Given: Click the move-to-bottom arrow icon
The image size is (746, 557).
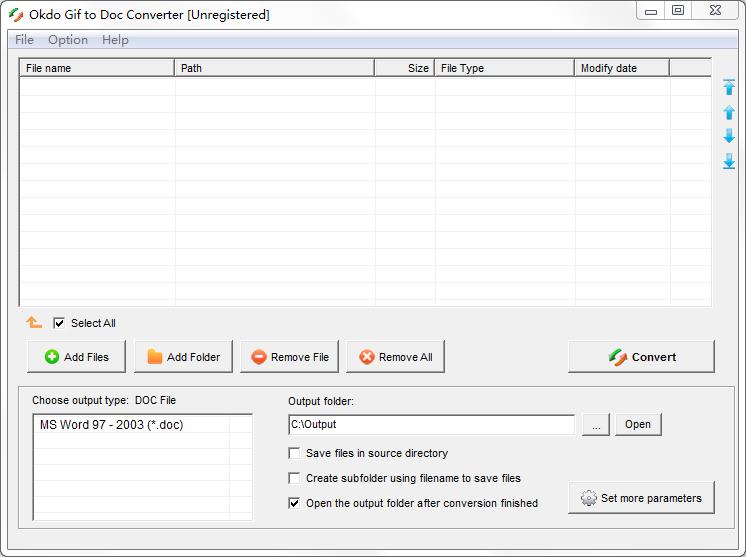Looking at the screenshot, I should 729,161.
